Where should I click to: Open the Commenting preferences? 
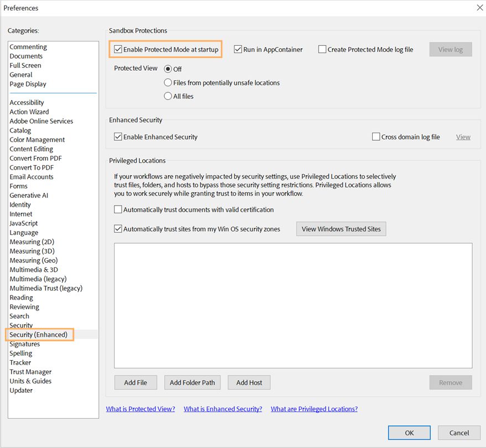pyautogui.click(x=28, y=46)
